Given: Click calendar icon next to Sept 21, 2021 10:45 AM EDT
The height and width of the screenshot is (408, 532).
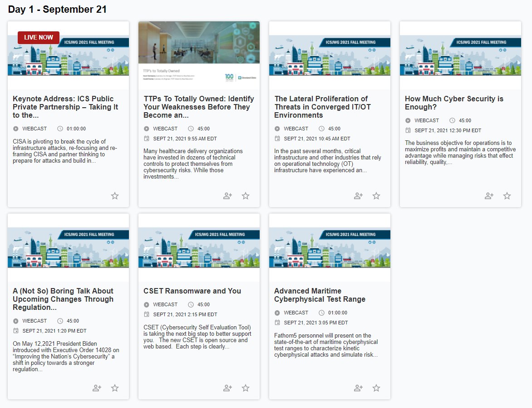Looking at the screenshot, I should pyautogui.click(x=277, y=139).
